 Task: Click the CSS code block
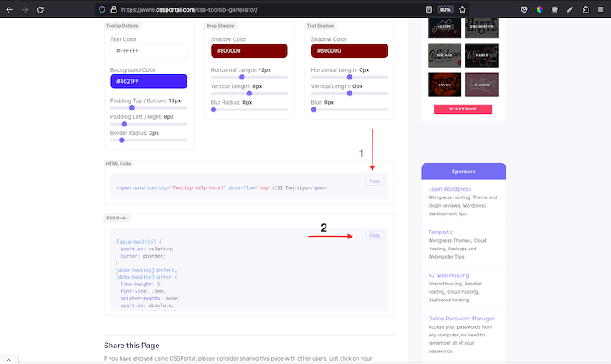coord(249,269)
